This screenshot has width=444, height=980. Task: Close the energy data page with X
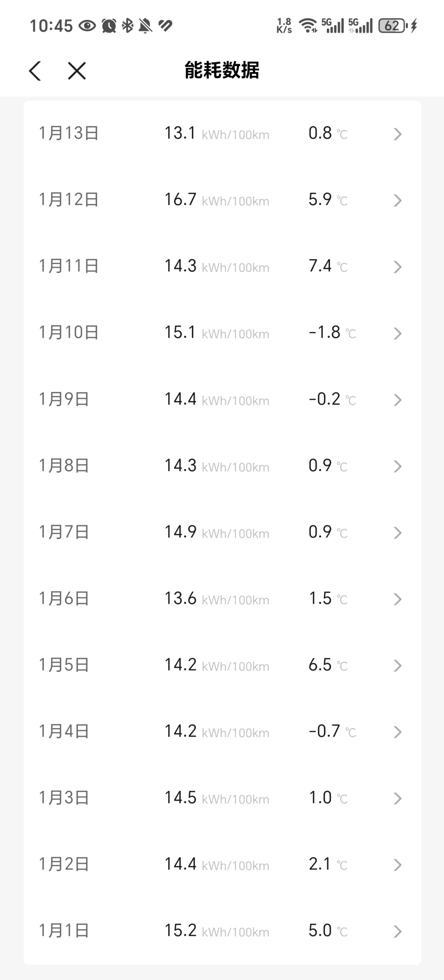click(x=77, y=71)
